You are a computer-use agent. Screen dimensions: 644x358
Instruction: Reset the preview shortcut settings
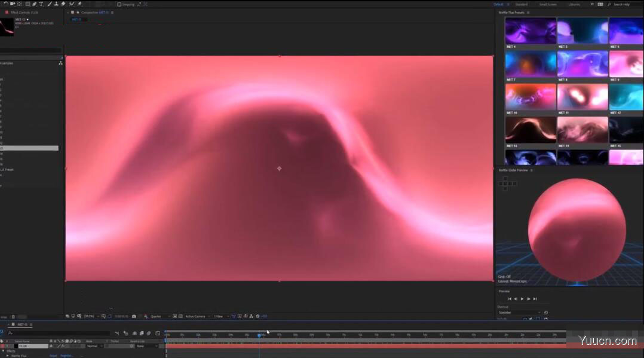tap(546, 313)
